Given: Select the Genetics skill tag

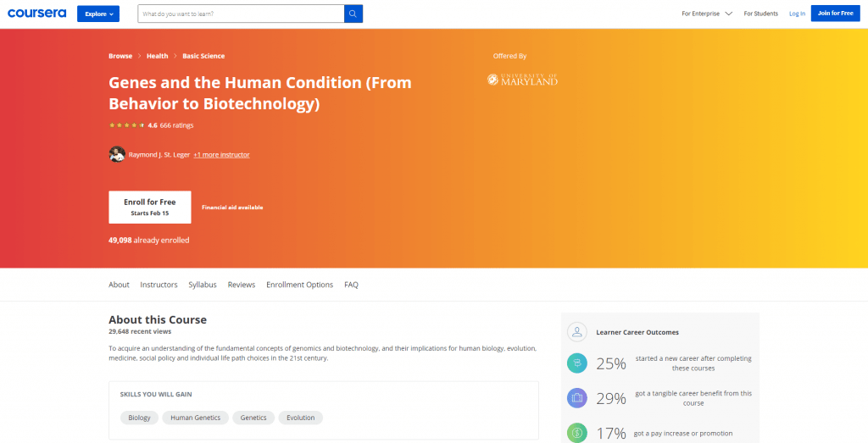Looking at the screenshot, I should tap(253, 418).
